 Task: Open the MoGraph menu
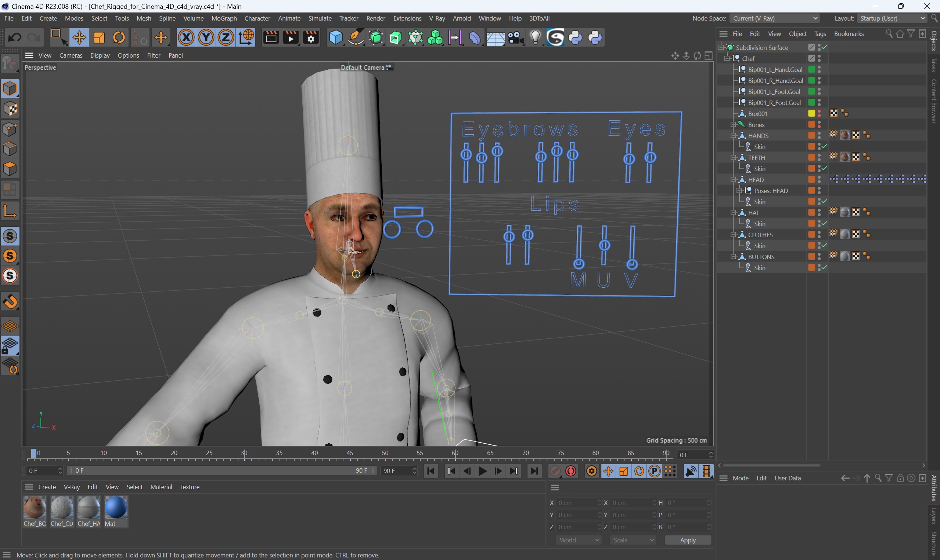coord(223,18)
